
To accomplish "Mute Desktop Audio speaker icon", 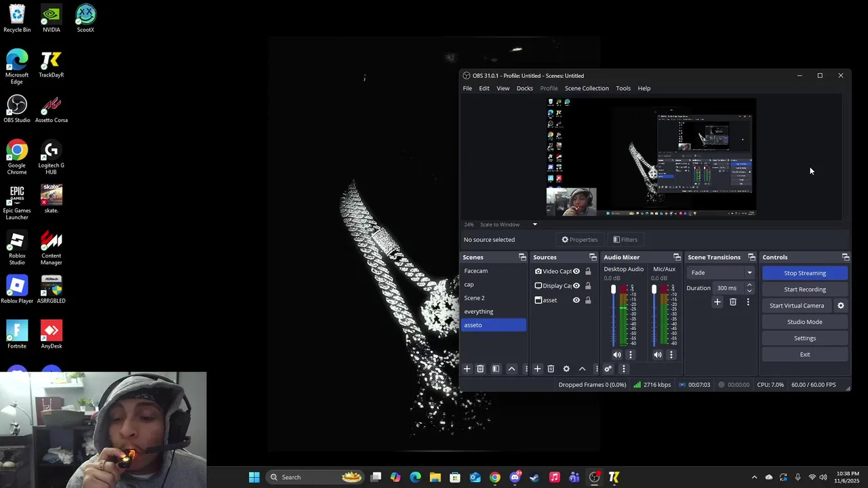I will (616, 354).
